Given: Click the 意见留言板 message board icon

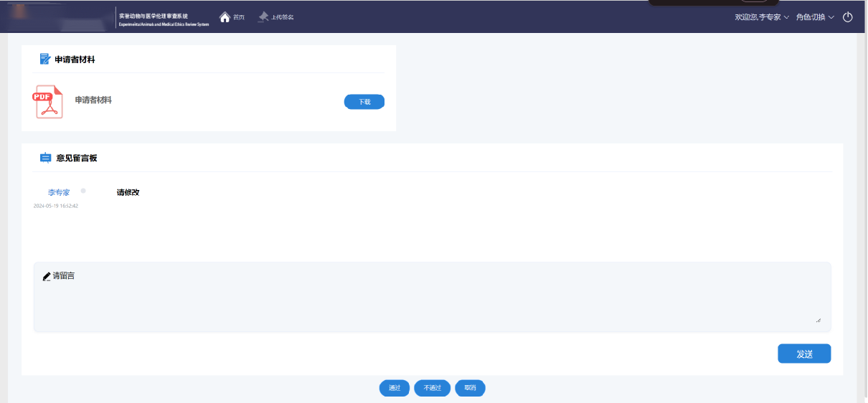Looking at the screenshot, I should point(45,158).
